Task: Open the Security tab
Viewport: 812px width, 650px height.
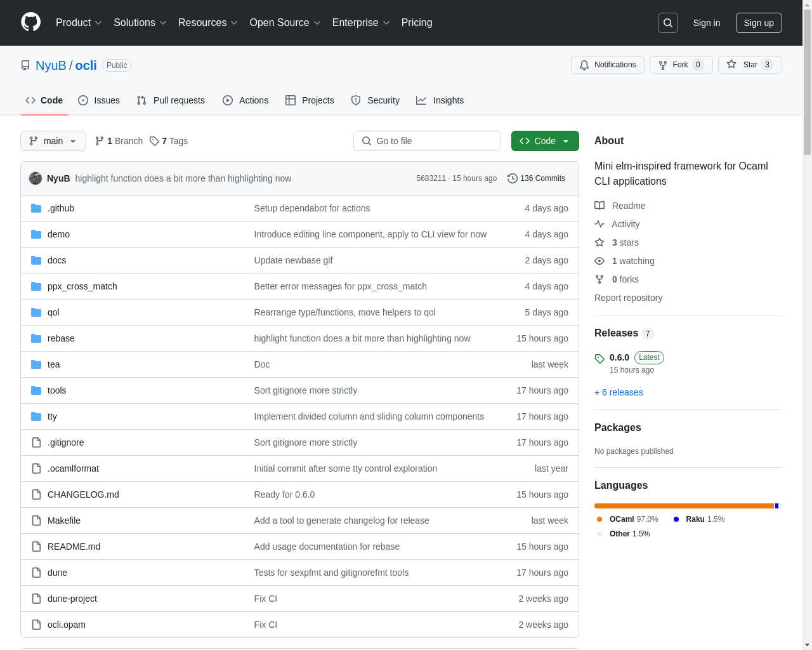Action: pyautogui.click(x=376, y=100)
